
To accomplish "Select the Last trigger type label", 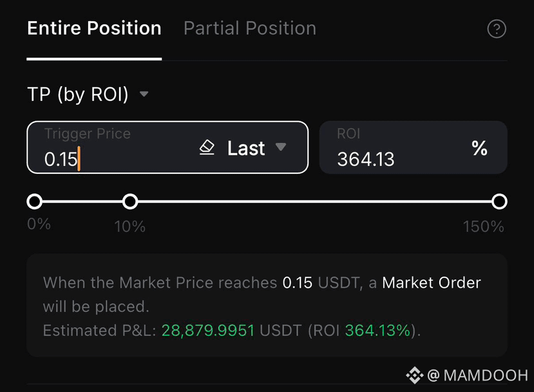I will [x=246, y=148].
